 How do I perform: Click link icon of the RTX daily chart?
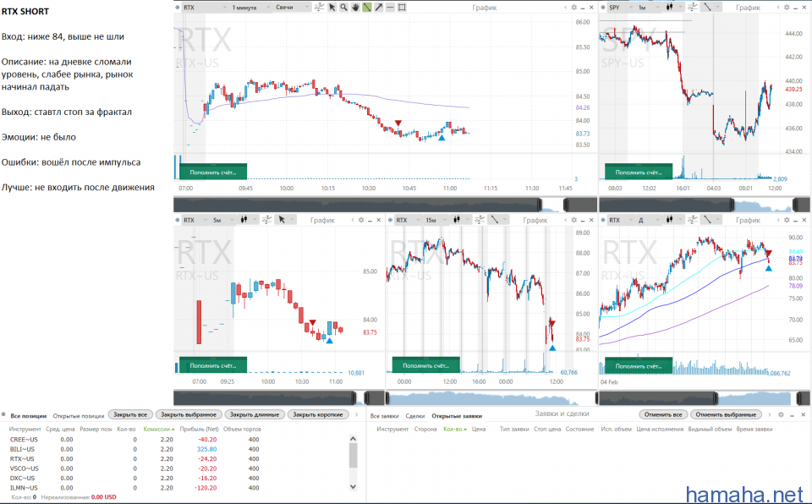(x=603, y=220)
